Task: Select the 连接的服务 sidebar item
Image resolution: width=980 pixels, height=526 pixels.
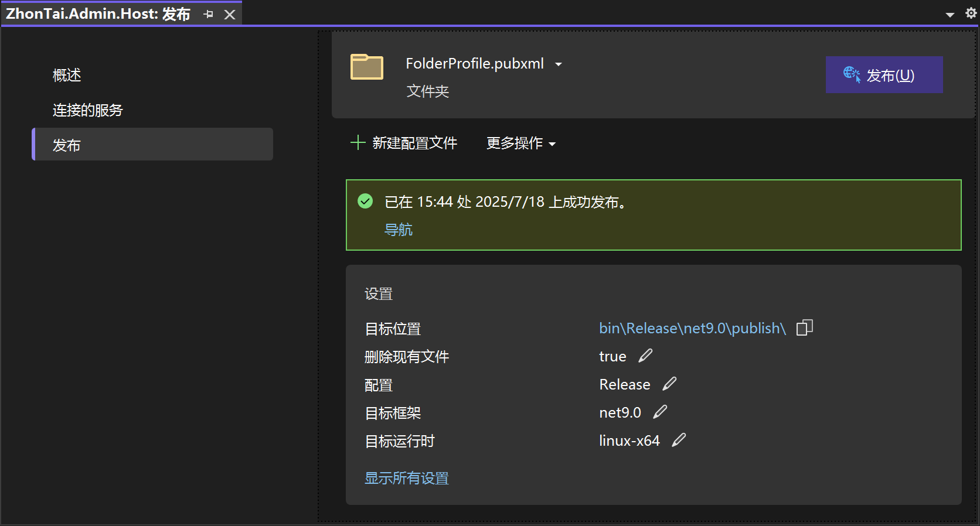Action: click(x=87, y=110)
